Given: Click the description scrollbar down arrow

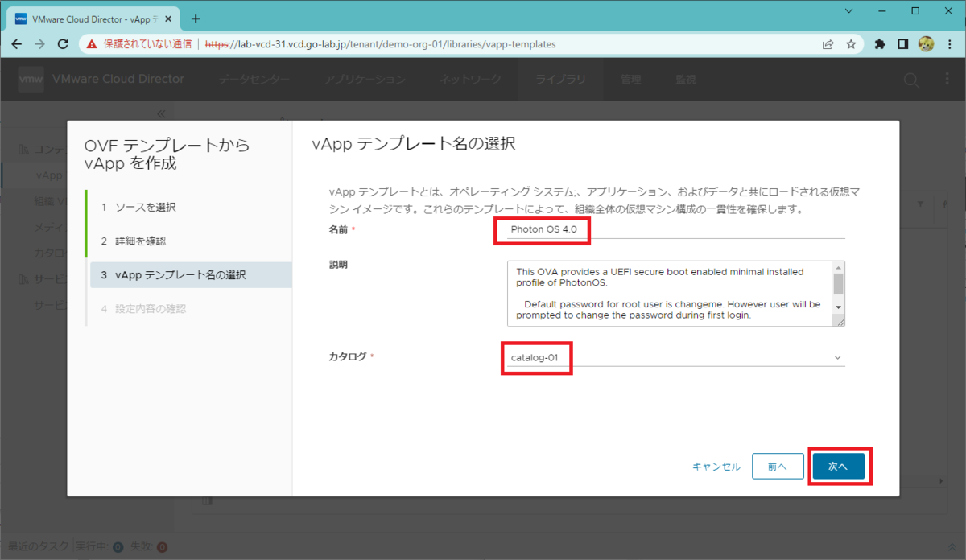Looking at the screenshot, I should [x=838, y=307].
